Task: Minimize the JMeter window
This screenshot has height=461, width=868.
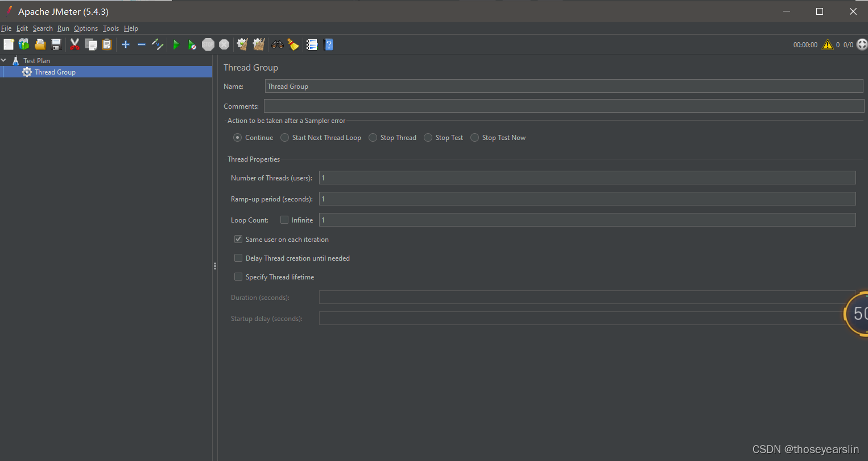Action: click(x=787, y=11)
